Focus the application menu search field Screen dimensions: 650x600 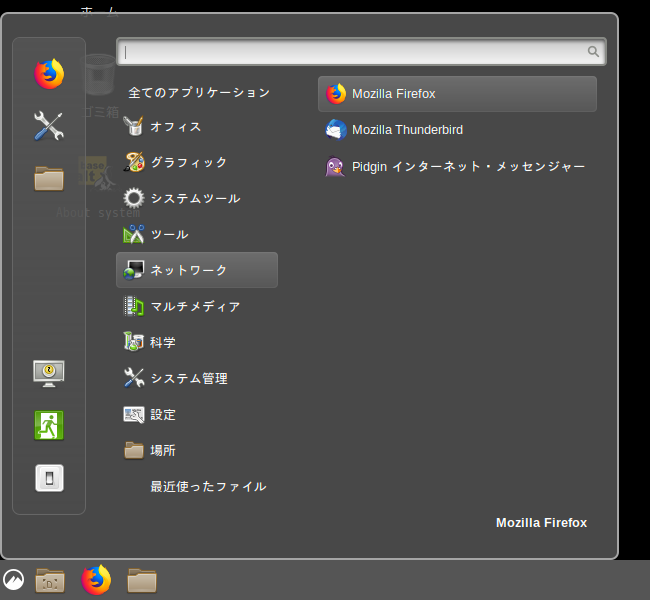[361, 51]
